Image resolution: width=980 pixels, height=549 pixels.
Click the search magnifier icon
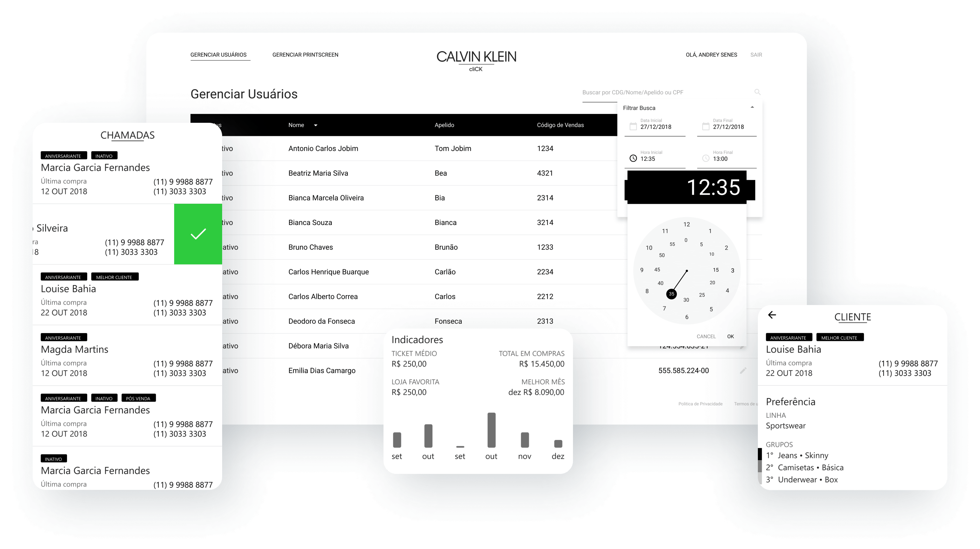(x=757, y=92)
